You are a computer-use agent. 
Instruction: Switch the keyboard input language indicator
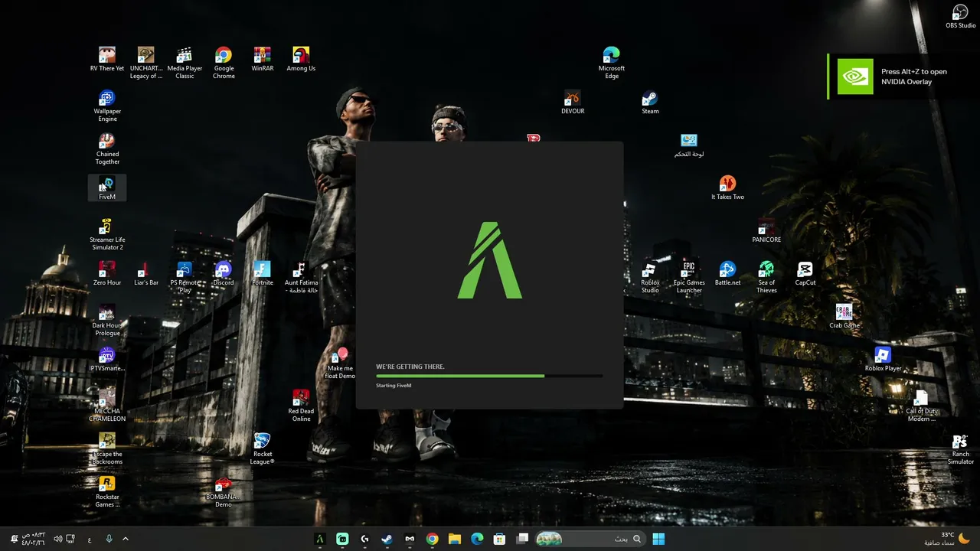(90, 539)
